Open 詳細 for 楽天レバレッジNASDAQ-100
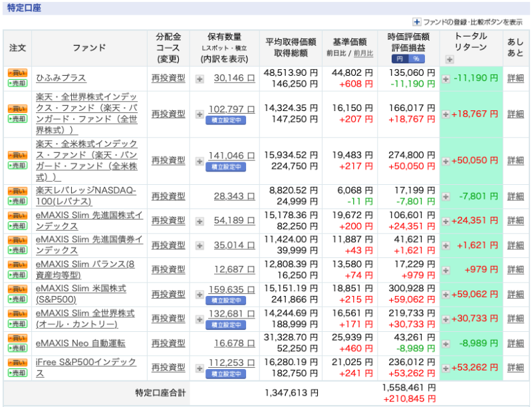The width and height of the screenshot is (532, 407). pyautogui.click(x=515, y=196)
